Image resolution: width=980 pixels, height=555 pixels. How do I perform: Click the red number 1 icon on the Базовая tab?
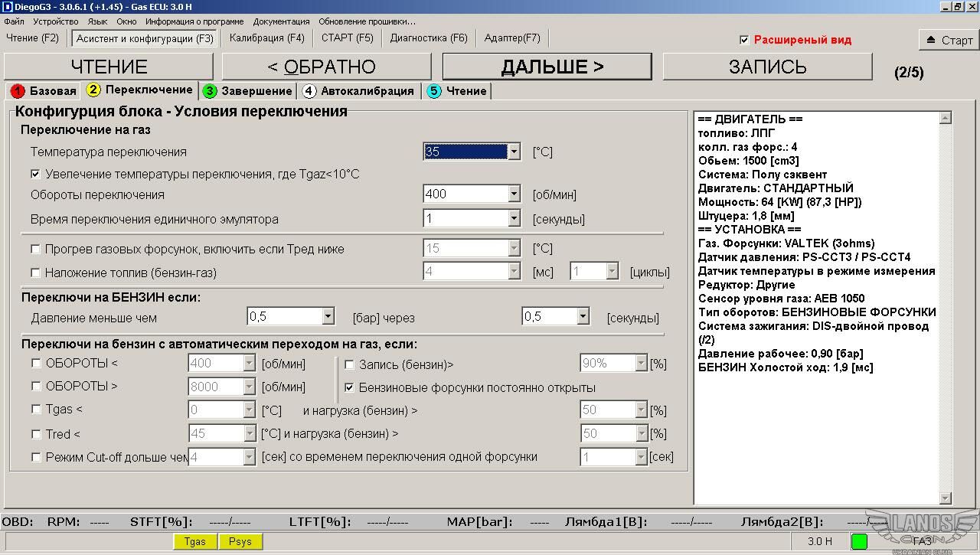[x=18, y=91]
